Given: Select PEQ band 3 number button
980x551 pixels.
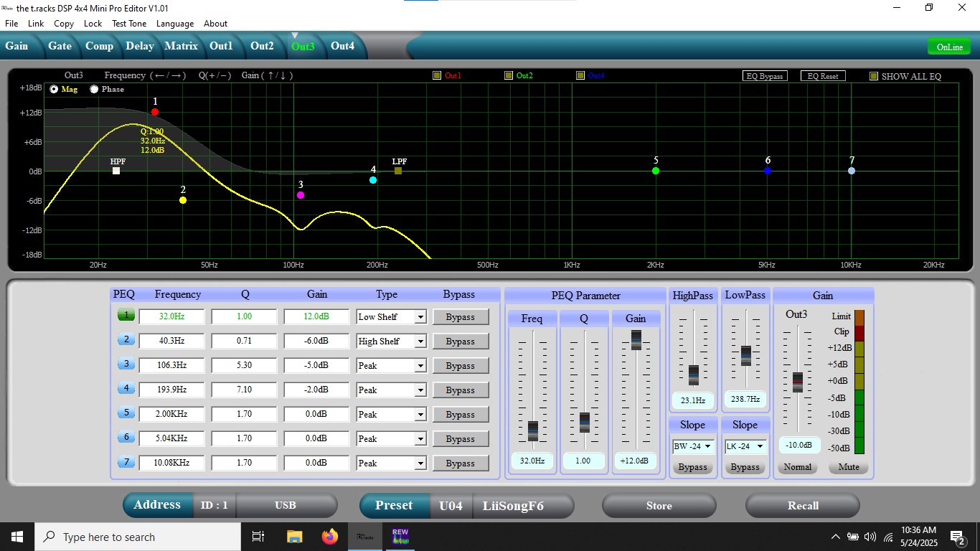Looking at the screenshot, I should [x=126, y=364].
